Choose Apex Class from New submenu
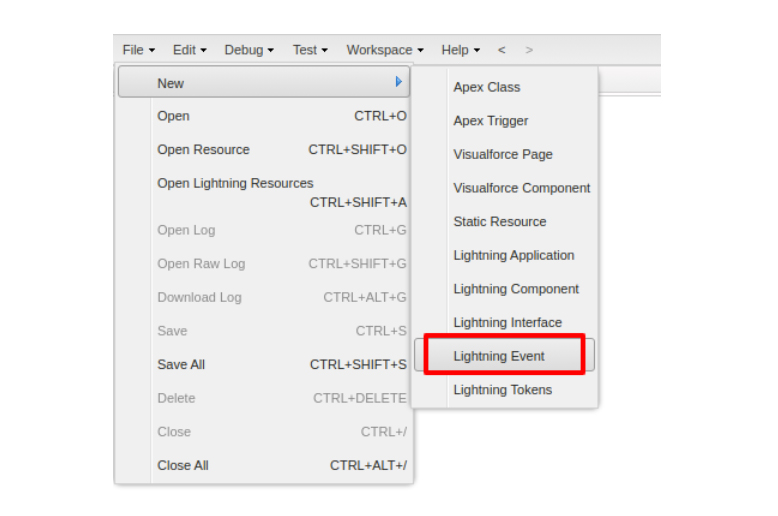The width and height of the screenshot is (778, 516). click(487, 87)
